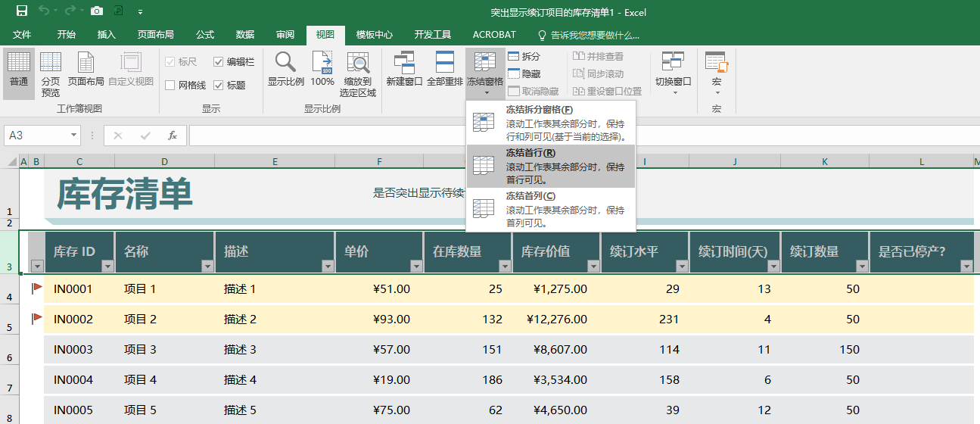Click the 拆分 split button
Screen dimensions: 980x424
524,57
